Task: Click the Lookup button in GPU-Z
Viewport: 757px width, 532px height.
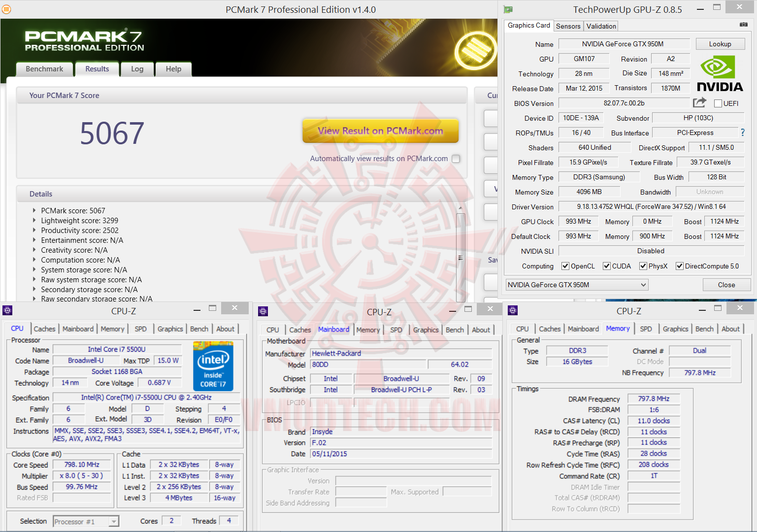Action: [720, 44]
